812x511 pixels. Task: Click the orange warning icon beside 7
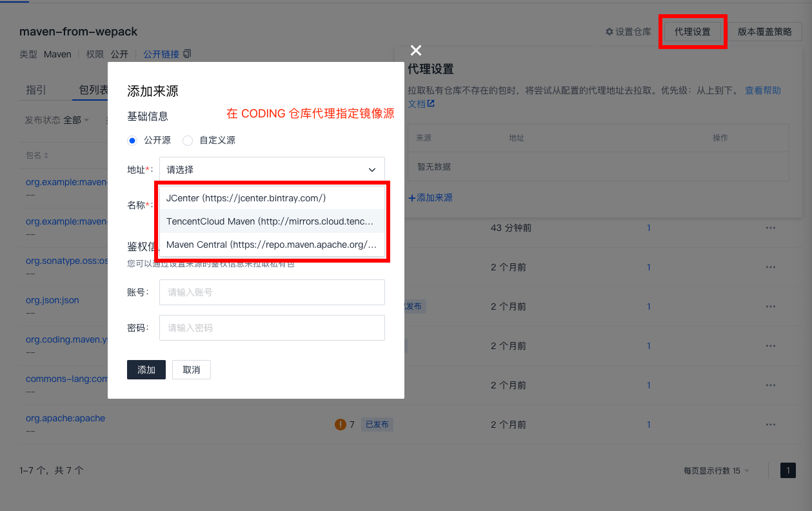point(341,425)
